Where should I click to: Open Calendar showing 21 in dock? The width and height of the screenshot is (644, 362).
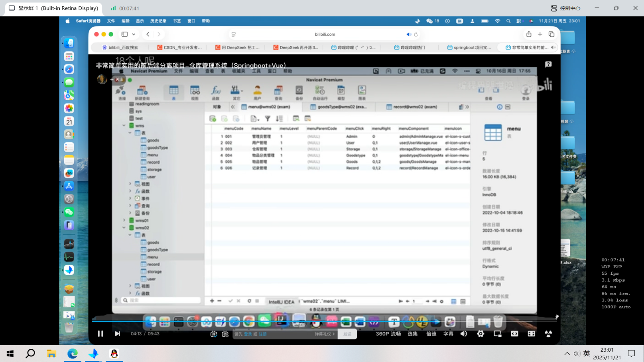pyautogui.click(x=69, y=121)
